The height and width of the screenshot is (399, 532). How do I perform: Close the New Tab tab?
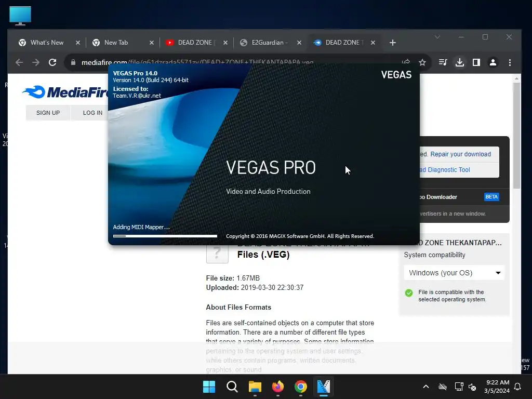(x=152, y=43)
